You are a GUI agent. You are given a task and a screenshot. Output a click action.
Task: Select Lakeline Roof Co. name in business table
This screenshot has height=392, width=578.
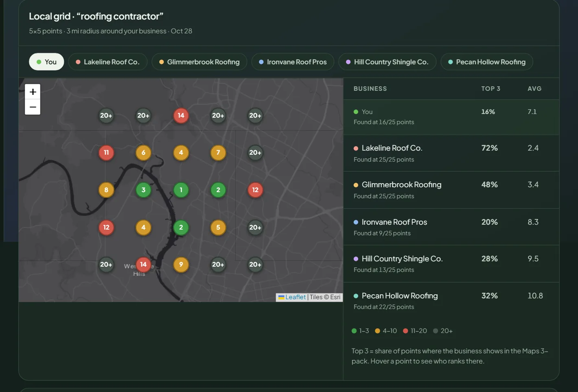point(392,148)
